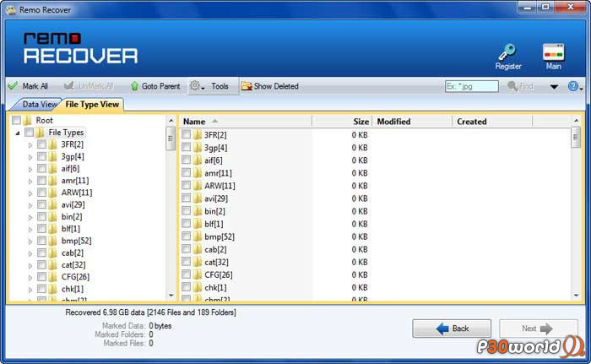Check the cat[32] box in file list
Image resolution: width=591 pixels, height=364 pixels.
pyautogui.click(x=187, y=262)
